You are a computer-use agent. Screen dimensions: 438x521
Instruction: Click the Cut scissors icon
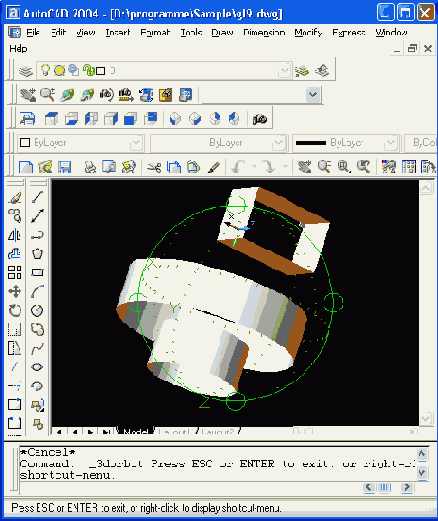154,167
